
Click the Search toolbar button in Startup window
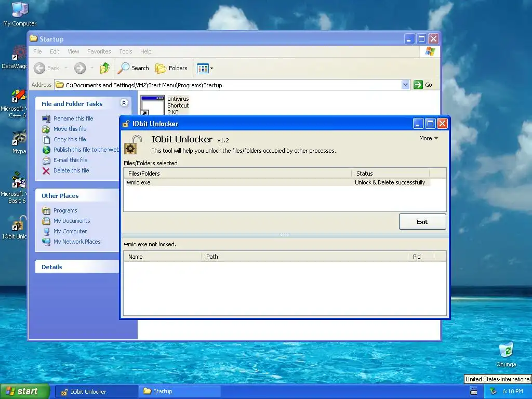point(134,68)
